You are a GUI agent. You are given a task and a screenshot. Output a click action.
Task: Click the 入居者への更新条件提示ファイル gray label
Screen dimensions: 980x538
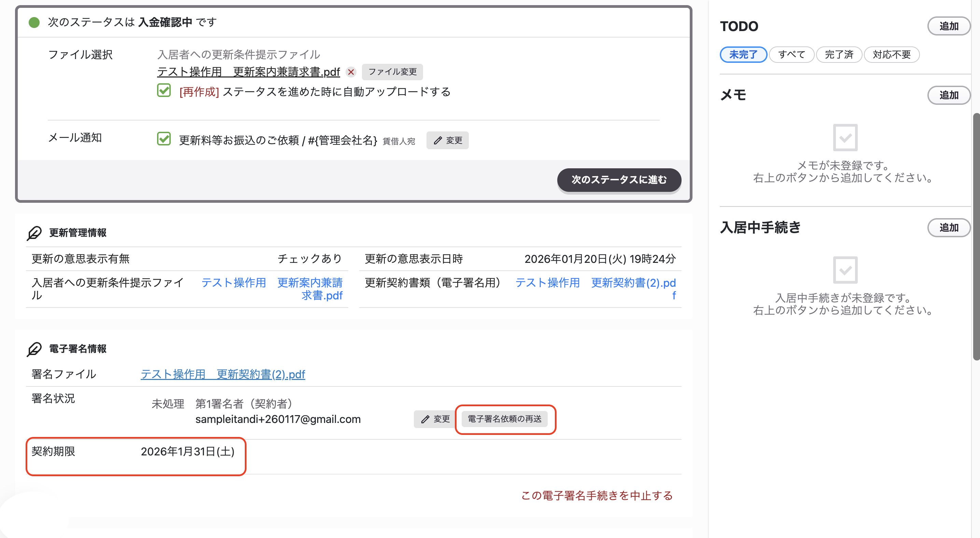coord(239,55)
